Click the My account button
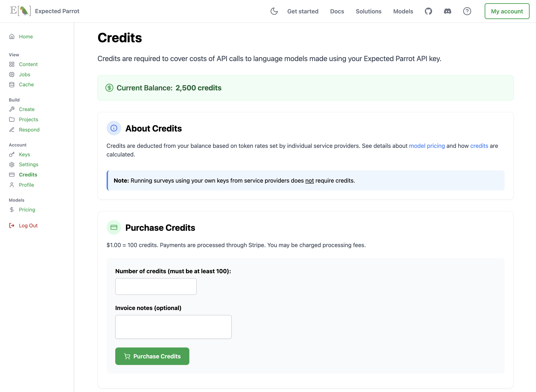 (507, 11)
